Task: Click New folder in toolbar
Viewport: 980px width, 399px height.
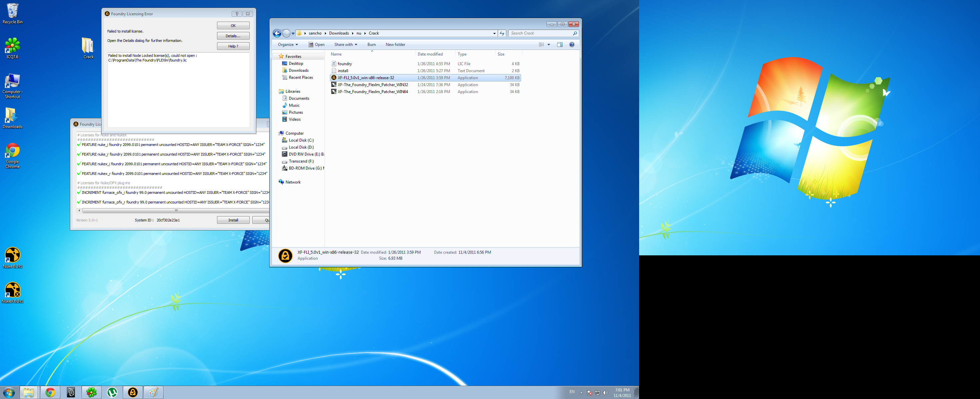Action: 395,45
